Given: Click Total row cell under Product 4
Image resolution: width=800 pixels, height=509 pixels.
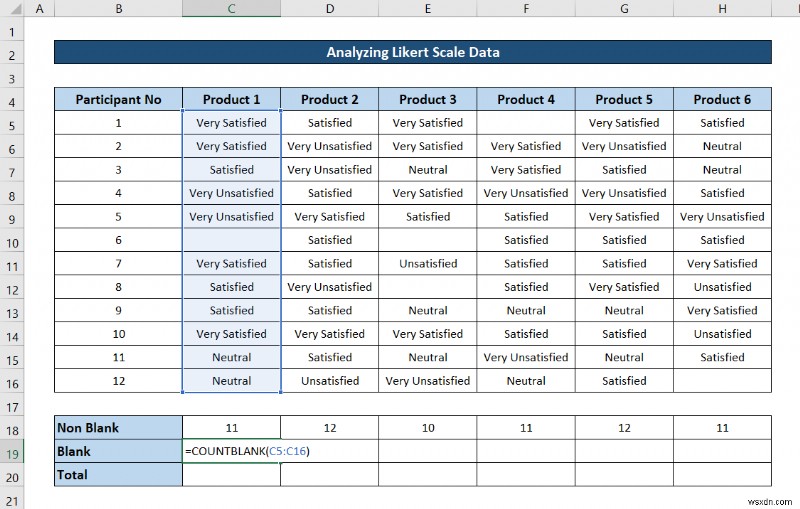Looking at the screenshot, I should click(x=526, y=474).
